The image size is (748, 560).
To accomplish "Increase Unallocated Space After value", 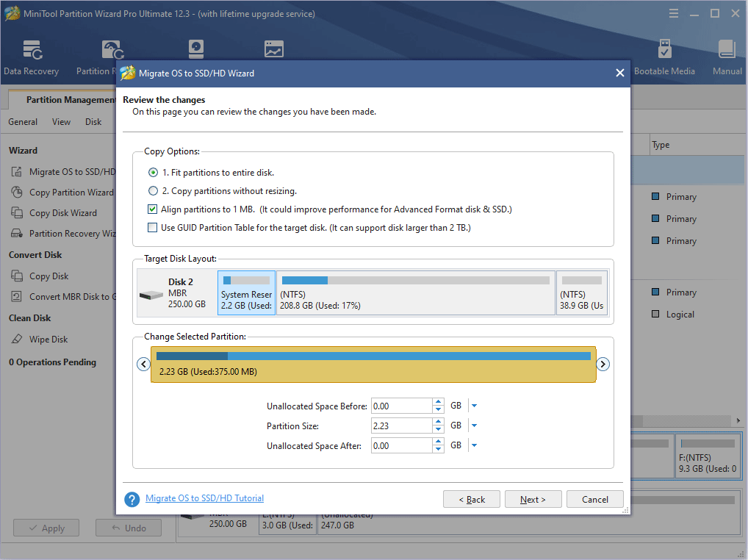I will (x=439, y=442).
